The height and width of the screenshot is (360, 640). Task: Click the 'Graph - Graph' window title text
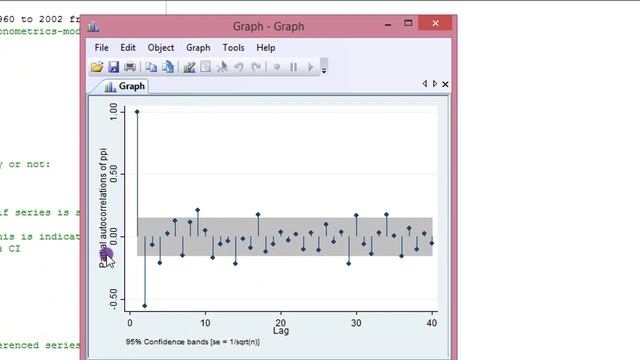click(x=269, y=27)
